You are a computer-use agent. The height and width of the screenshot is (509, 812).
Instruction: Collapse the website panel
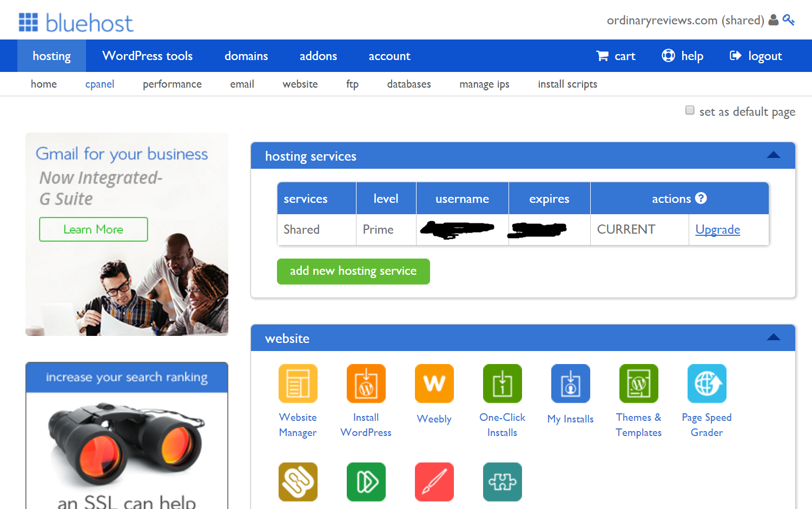point(774,338)
